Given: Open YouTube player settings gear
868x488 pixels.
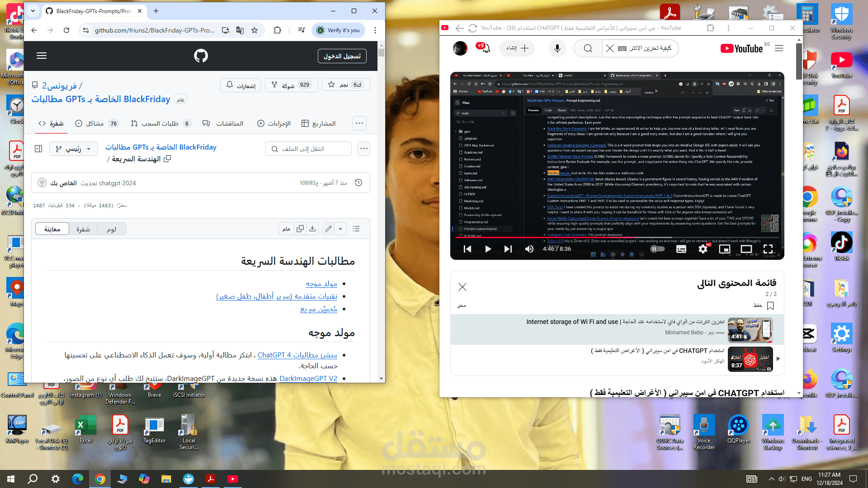Looking at the screenshot, I should pyautogui.click(x=703, y=249).
